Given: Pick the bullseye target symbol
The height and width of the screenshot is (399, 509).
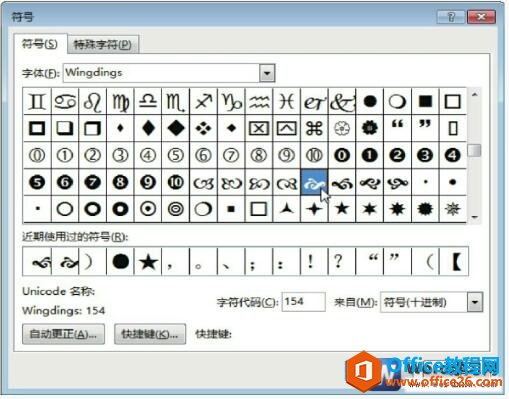Looking at the screenshot, I should click(x=175, y=209).
